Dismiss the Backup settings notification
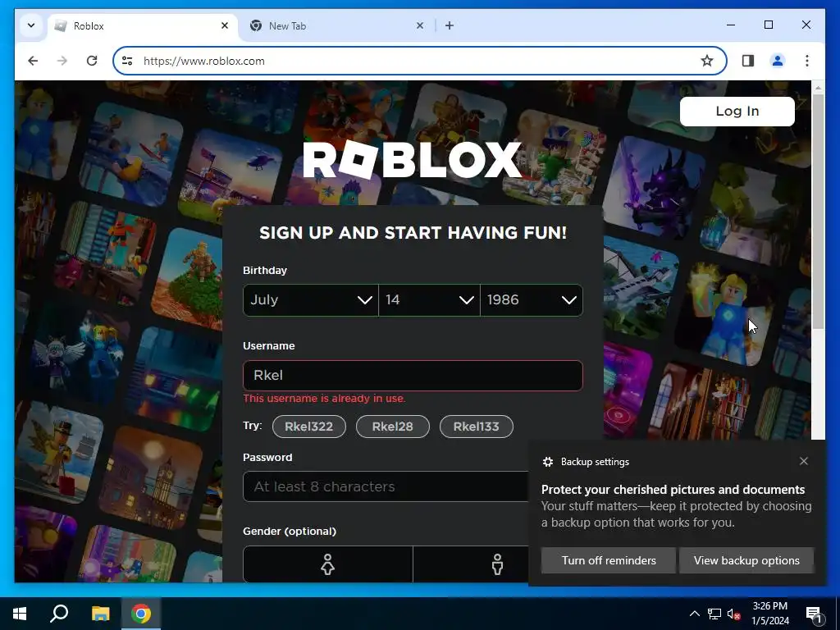This screenshot has height=630, width=840. point(804,461)
